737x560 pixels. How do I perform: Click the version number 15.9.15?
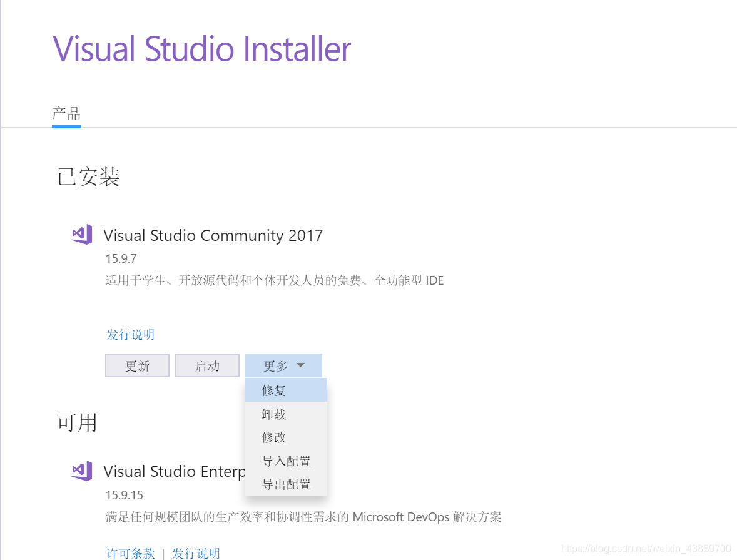click(x=124, y=495)
